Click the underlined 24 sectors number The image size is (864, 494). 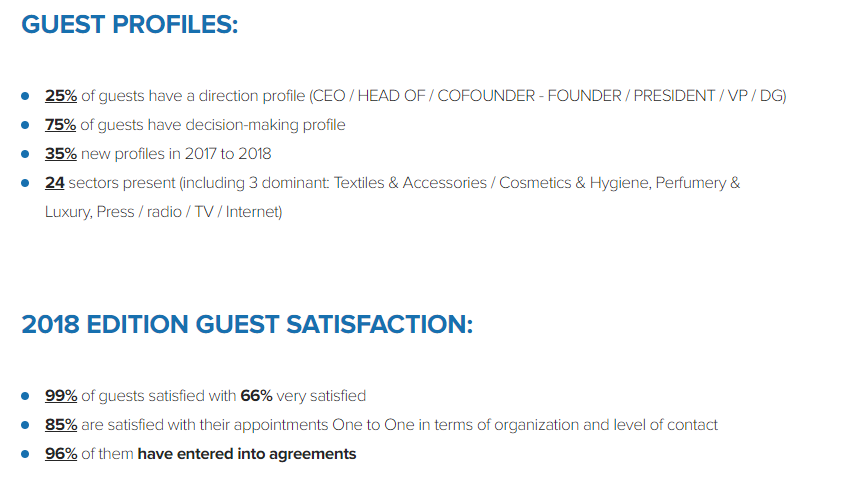coord(55,183)
